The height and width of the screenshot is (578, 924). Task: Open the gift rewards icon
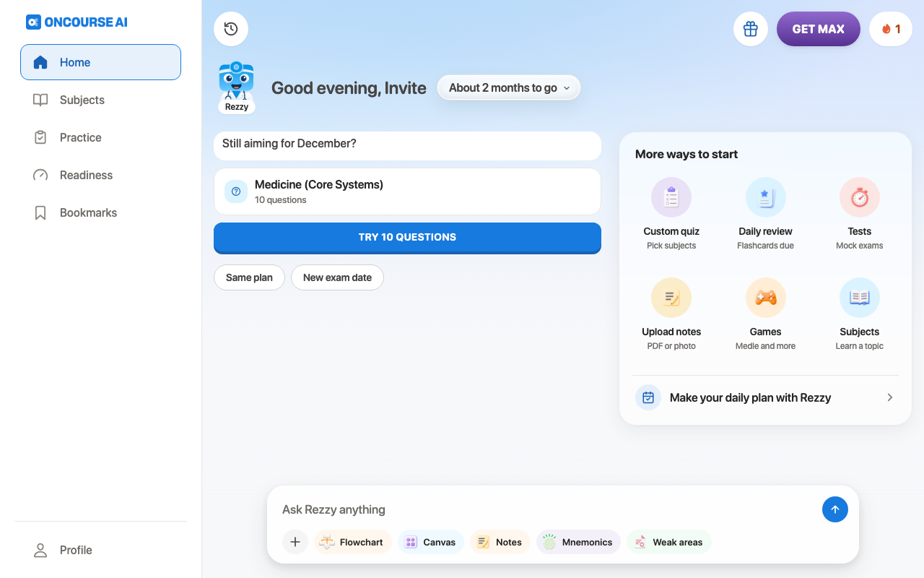751,29
